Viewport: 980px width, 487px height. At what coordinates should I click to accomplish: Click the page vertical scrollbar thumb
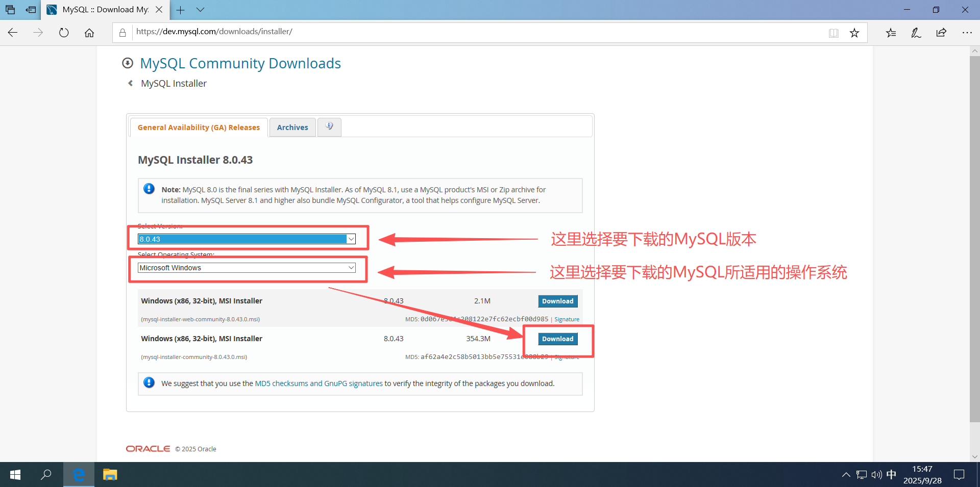point(974,239)
